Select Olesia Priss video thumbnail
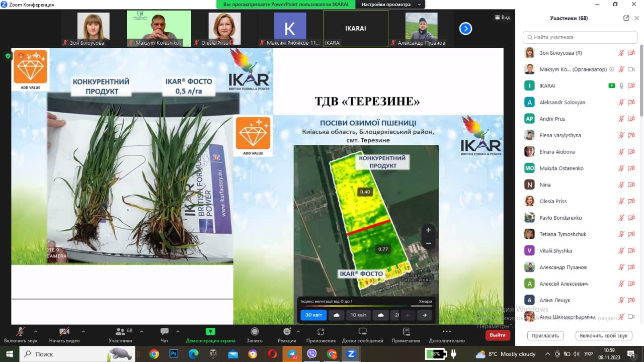644x362 pixels. (224, 29)
